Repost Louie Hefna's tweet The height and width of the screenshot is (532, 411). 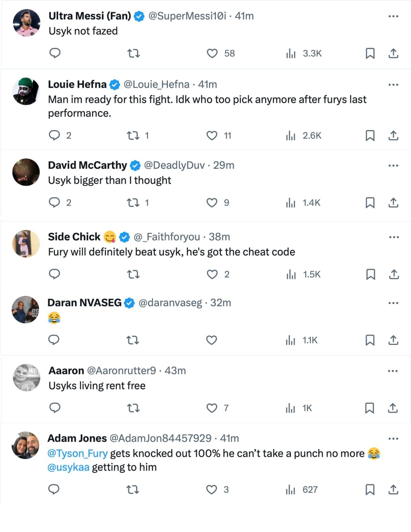(x=133, y=136)
